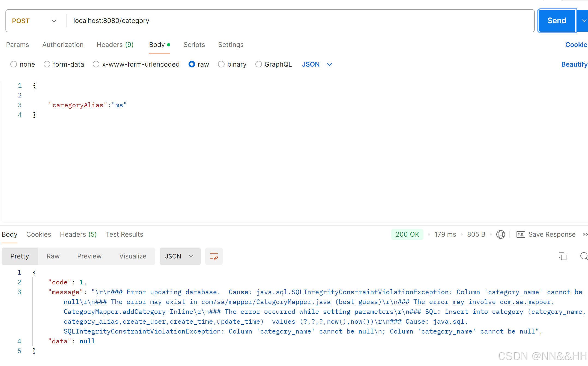Viewport: 588px width, 366px height.
Task: Click the e.g. example icon beside Save Response
Action: tap(521, 234)
